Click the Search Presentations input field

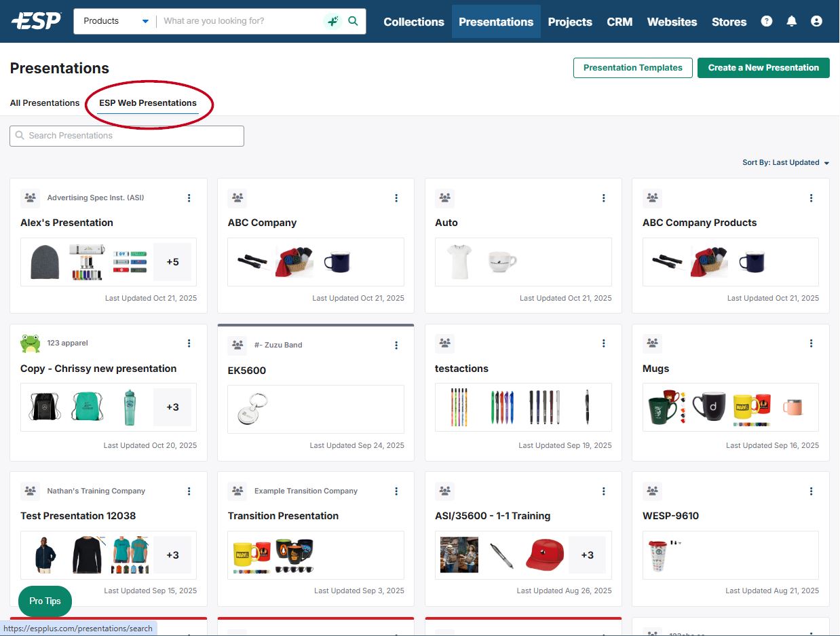(127, 136)
